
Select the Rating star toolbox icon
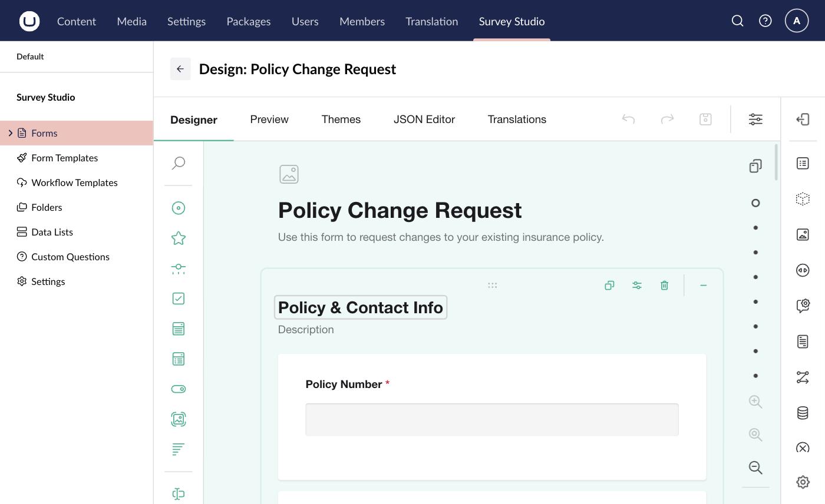pyautogui.click(x=179, y=238)
